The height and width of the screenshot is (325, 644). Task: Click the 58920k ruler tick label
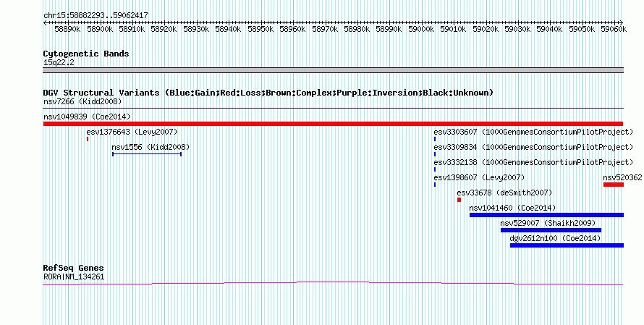(x=164, y=29)
